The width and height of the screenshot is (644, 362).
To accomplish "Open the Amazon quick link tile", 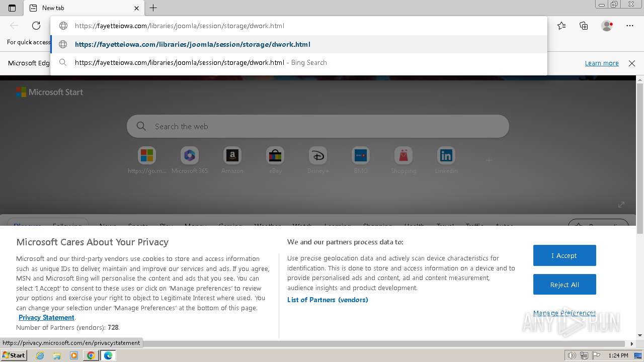I will point(232,161).
